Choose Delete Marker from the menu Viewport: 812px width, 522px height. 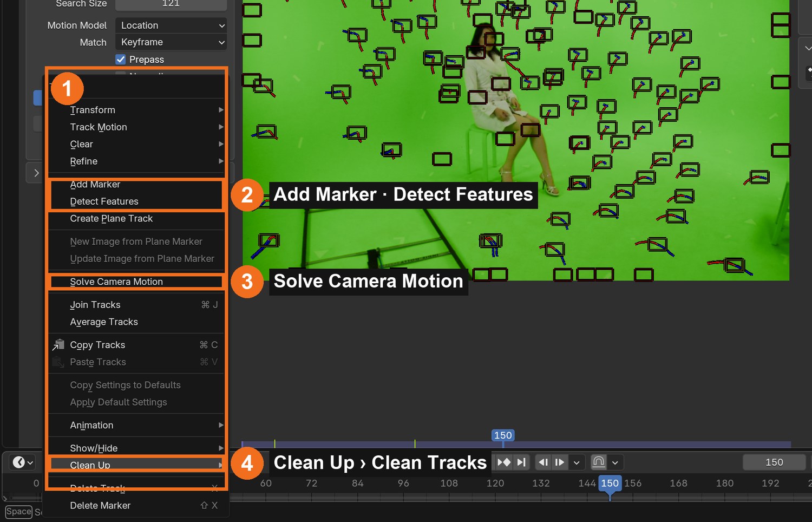tap(137, 506)
